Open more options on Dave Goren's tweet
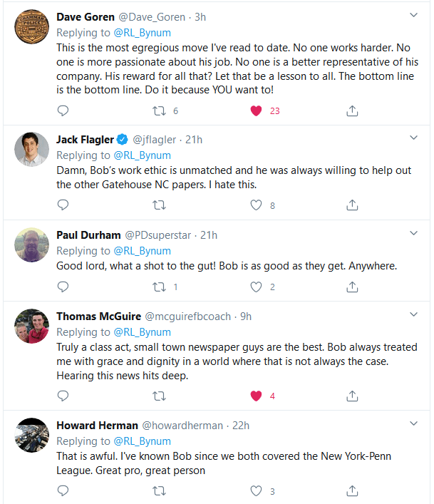The width and height of the screenshot is (434, 504). tap(413, 15)
